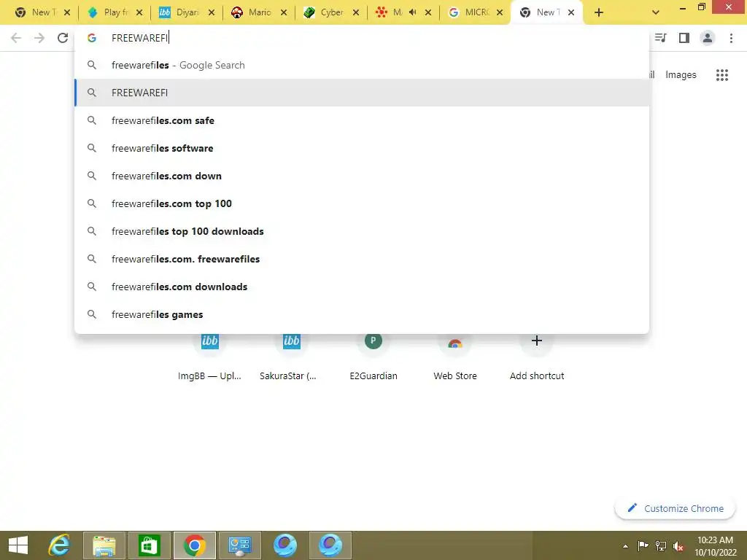This screenshot has width=747, height=560.
Task: Choose 'freewarefiles.com top 100' suggestion
Action: pos(362,203)
